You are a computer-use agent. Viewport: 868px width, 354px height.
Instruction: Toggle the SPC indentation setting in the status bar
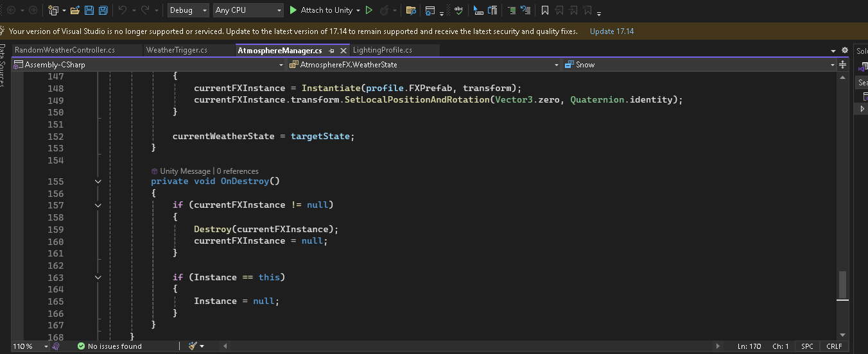click(807, 346)
